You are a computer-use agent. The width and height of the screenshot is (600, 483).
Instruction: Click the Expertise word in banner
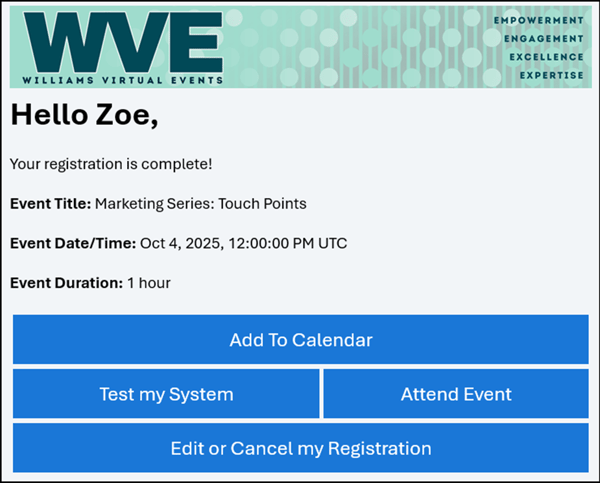551,75
